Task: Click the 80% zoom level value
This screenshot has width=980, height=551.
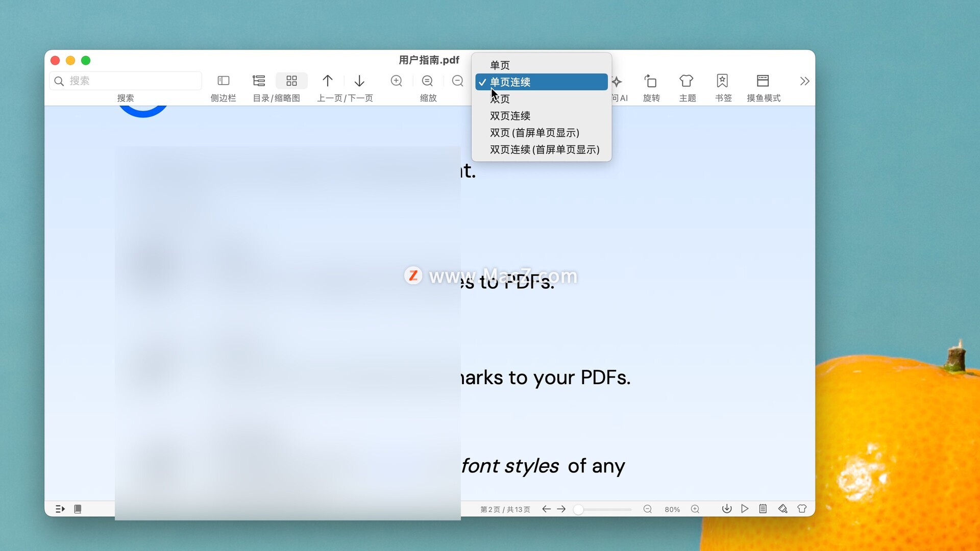Action: pyautogui.click(x=672, y=509)
